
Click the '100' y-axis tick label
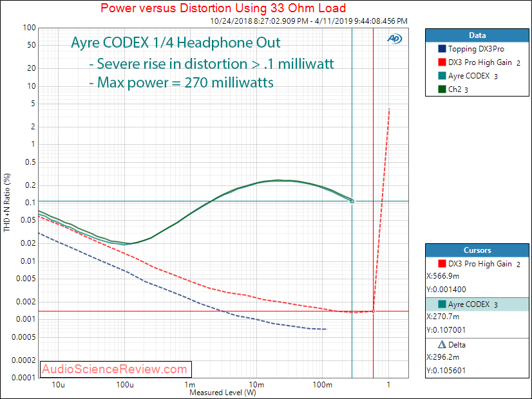tap(29, 28)
